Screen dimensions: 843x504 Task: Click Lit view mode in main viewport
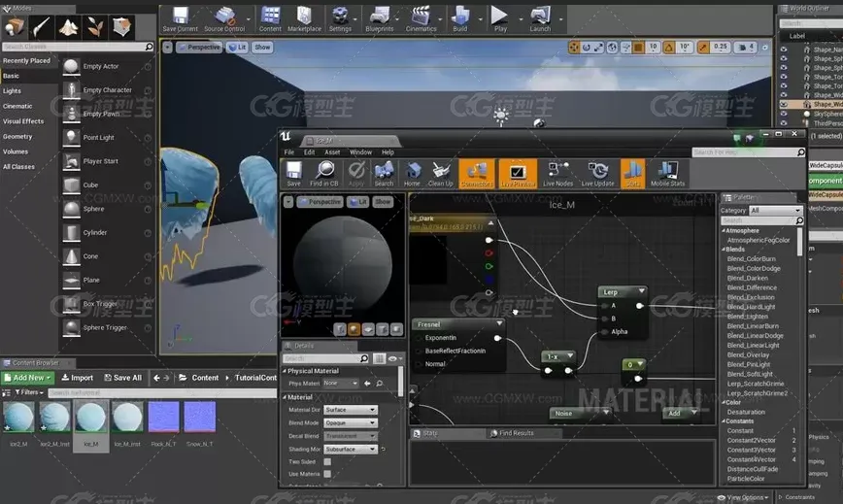pyautogui.click(x=237, y=48)
